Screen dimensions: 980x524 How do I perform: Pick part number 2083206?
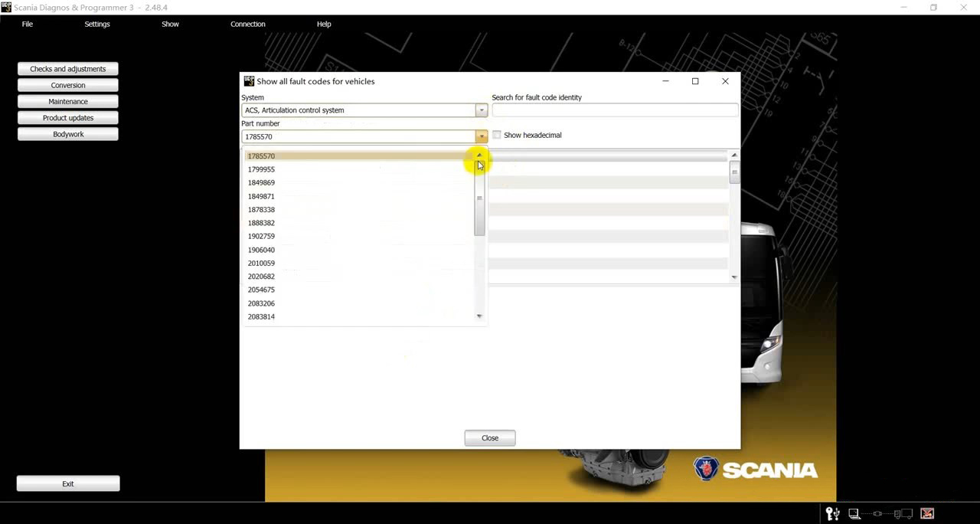click(x=359, y=303)
